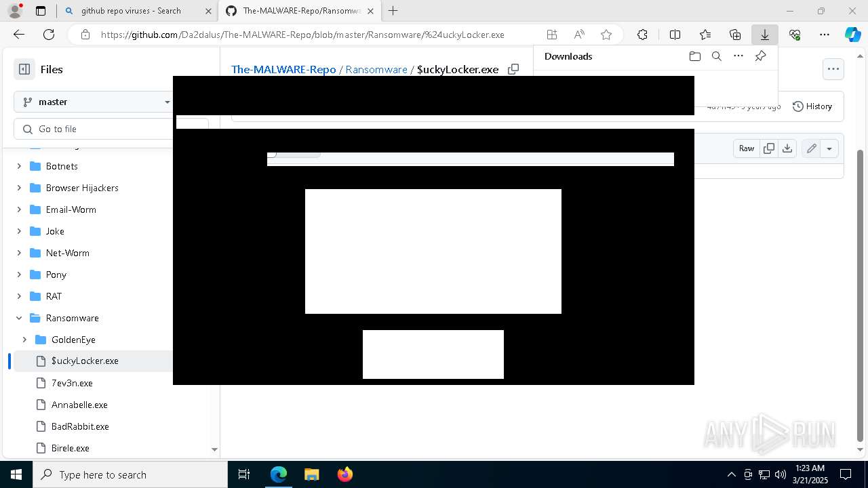Open the History link

[x=812, y=106]
